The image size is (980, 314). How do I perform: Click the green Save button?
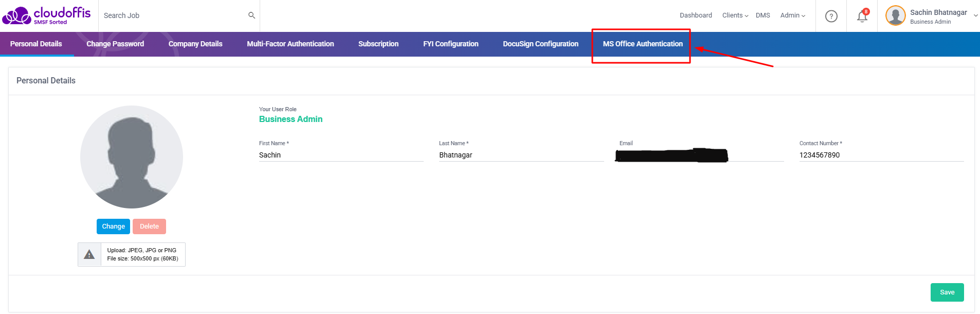[947, 292]
